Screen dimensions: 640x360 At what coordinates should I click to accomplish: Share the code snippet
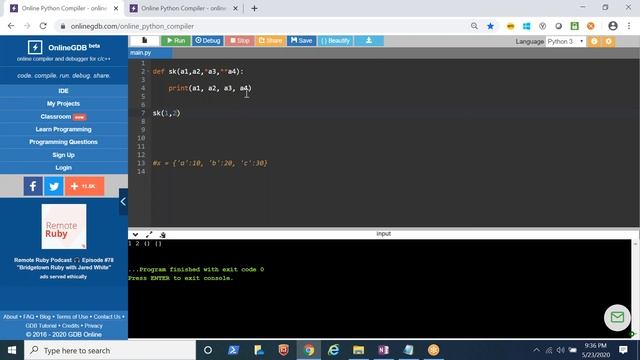[270, 40]
